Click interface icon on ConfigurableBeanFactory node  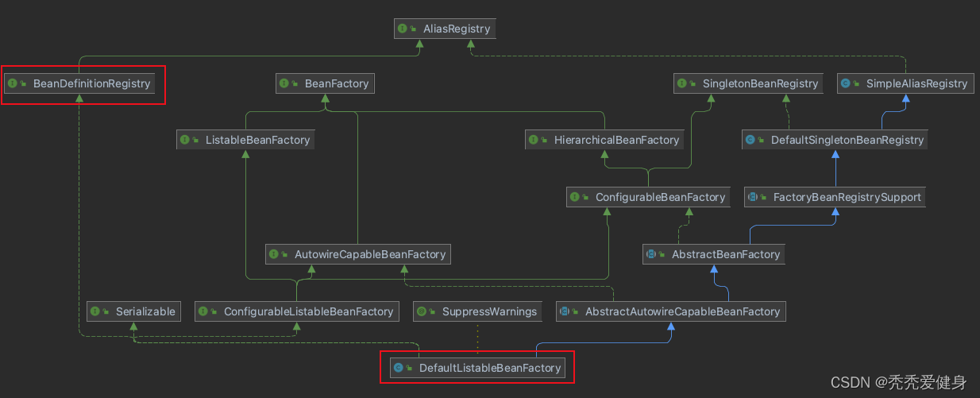[575, 197]
